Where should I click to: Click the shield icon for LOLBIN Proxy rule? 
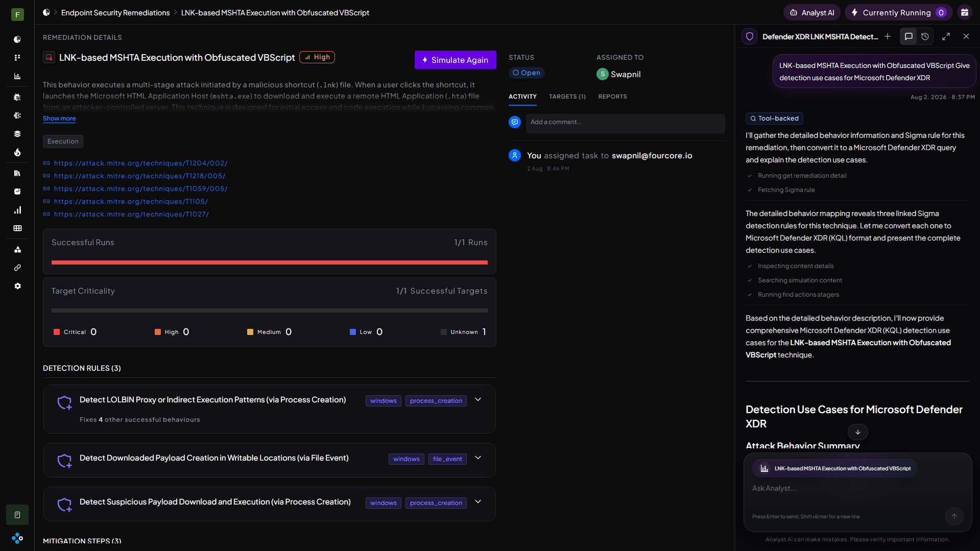tap(64, 403)
